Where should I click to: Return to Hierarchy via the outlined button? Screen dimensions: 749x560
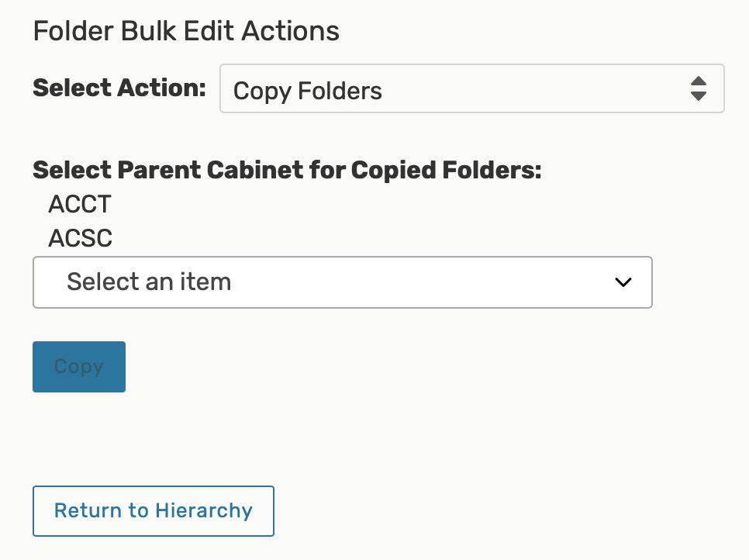click(x=153, y=511)
